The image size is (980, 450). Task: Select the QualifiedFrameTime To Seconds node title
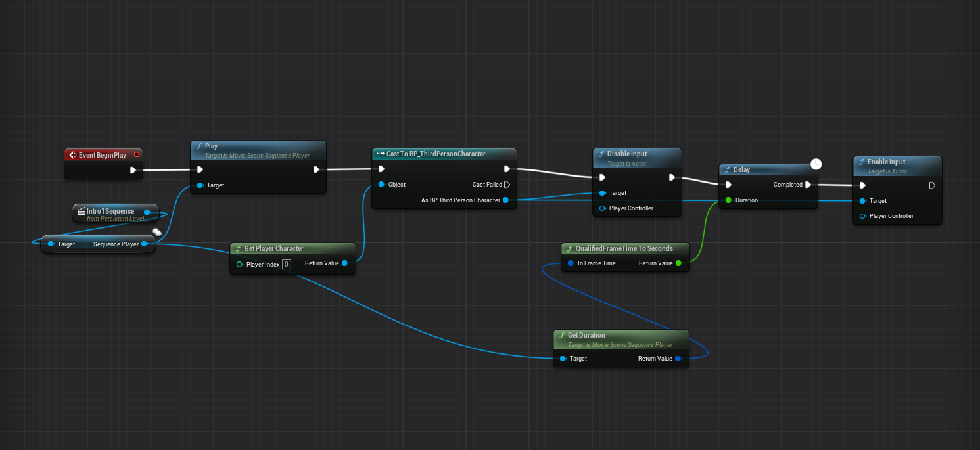click(x=624, y=248)
